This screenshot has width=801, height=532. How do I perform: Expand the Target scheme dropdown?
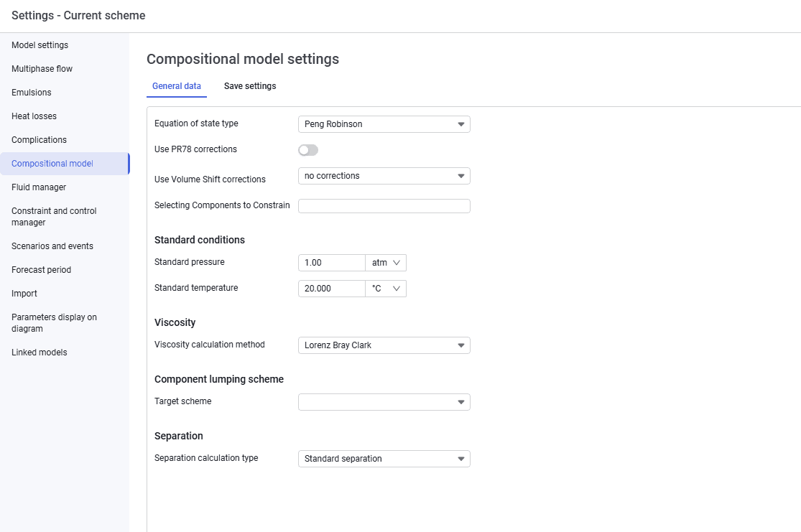coord(384,402)
